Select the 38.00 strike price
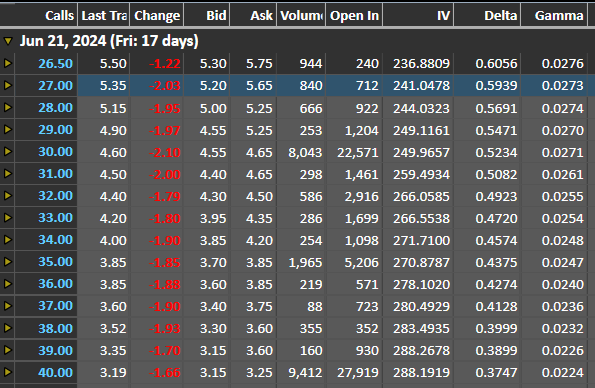This screenshot has width=595, height=388. (x=55, y=328)
